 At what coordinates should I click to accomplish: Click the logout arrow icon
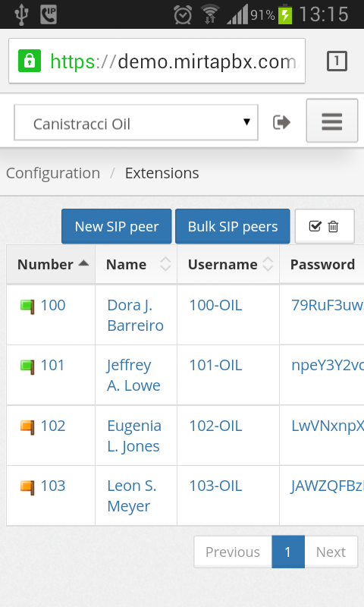pos(281,122)
